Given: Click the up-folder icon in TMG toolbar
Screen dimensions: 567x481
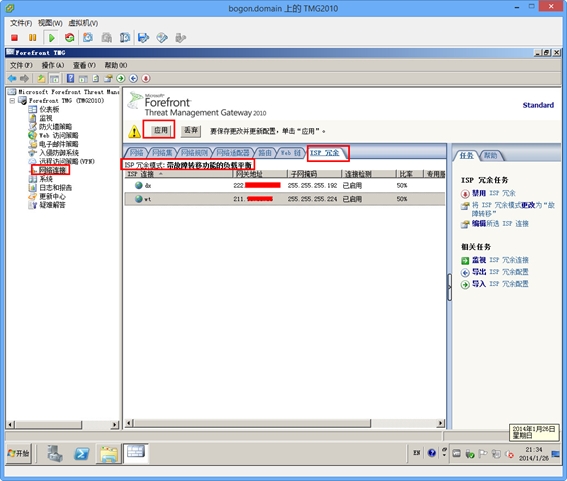Looking at the screenshot, I should tap(42, 78).
